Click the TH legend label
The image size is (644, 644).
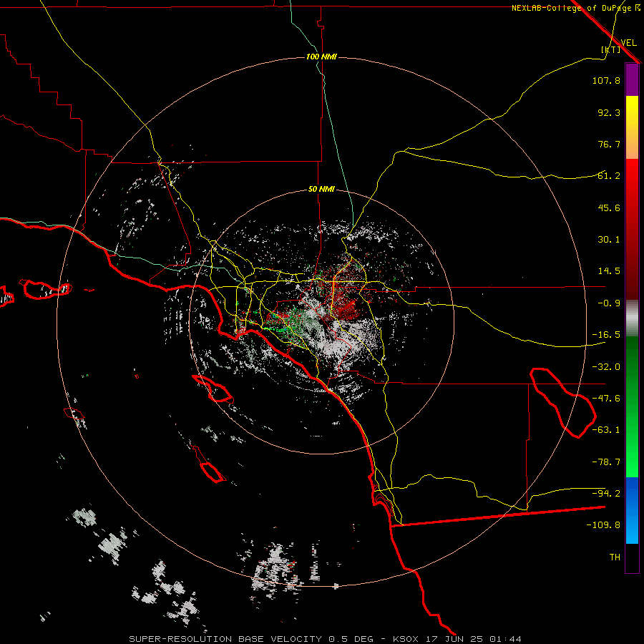615,557
